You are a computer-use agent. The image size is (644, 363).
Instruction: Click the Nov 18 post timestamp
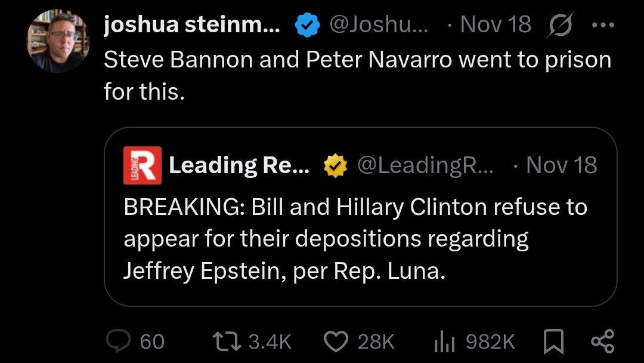click(496, 24)
